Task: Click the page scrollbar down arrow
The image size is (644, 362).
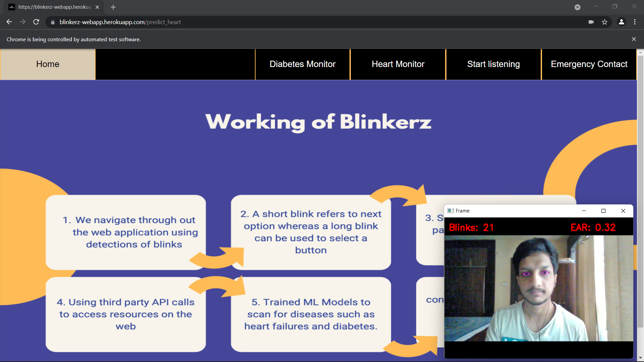Action: 640,358
